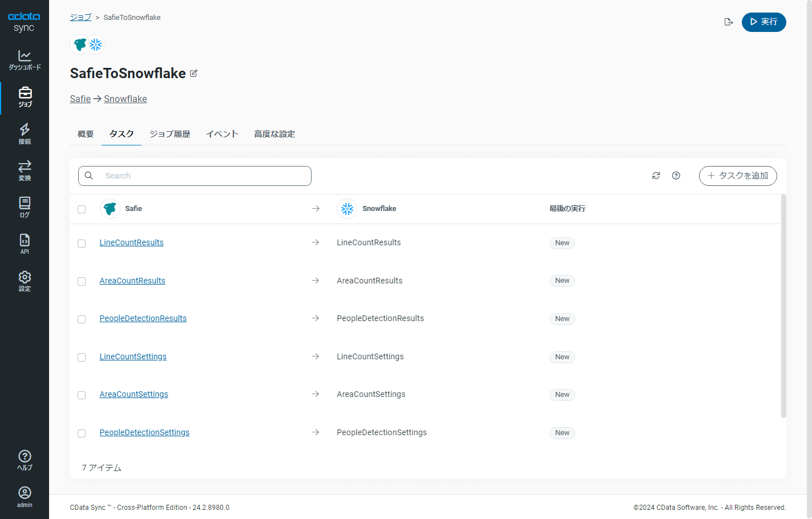Viewport: 812px width, 519px height.
Task: Open the PeopleDetectionSettings task link
Action: pyautogui.click(x=145, y=432)
